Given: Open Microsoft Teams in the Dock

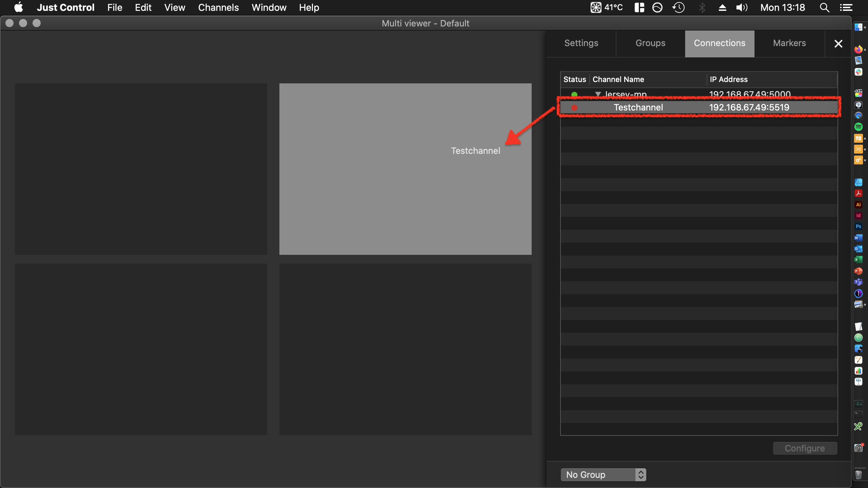Looking at the screenshot, I should 858,282.
